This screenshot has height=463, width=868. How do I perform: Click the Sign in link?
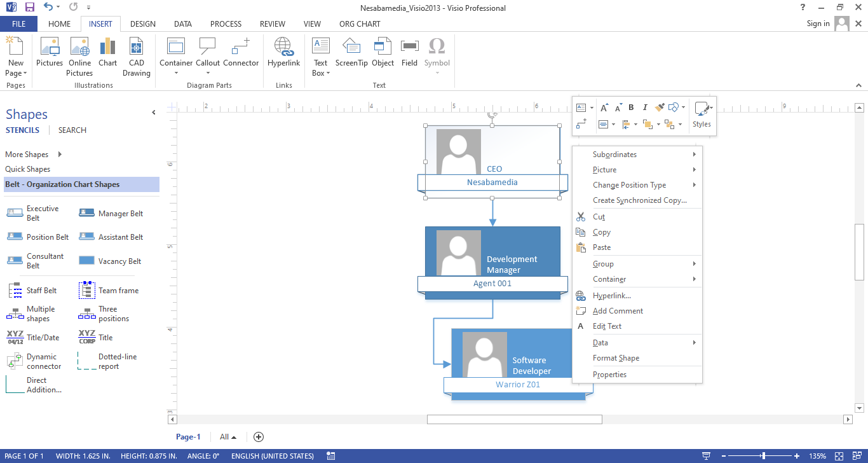click(x=818, y=24)
